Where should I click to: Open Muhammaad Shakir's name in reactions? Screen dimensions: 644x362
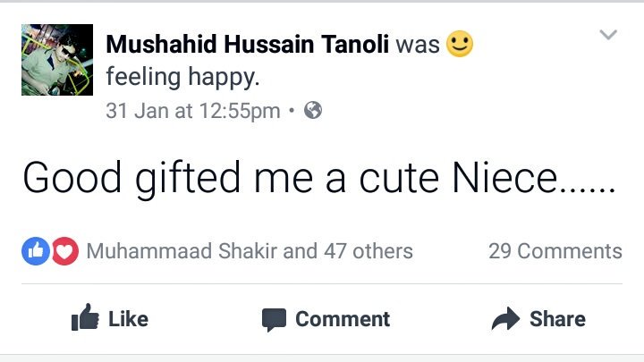coord(182,251)
